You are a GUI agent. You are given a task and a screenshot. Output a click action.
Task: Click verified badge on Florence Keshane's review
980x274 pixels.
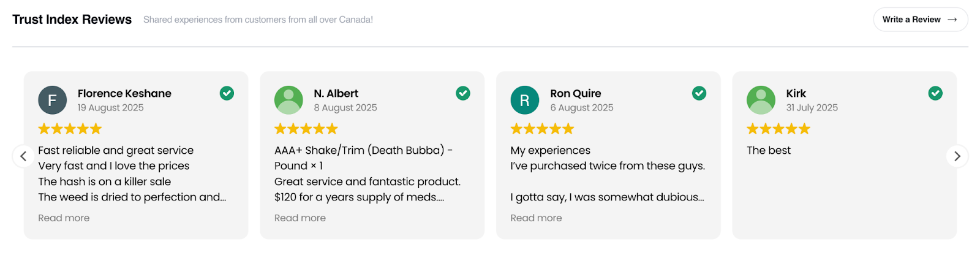pyautogui.click(x=227, y=93)
